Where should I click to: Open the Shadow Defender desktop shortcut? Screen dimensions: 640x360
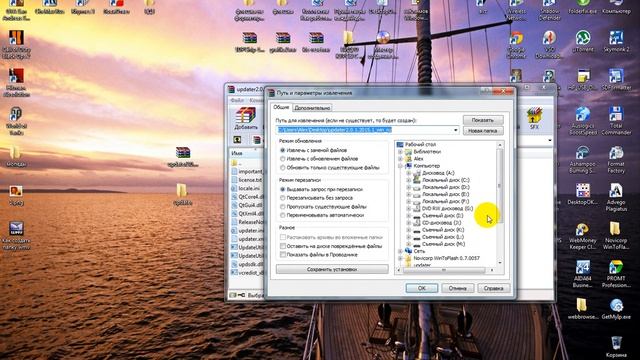549,10
